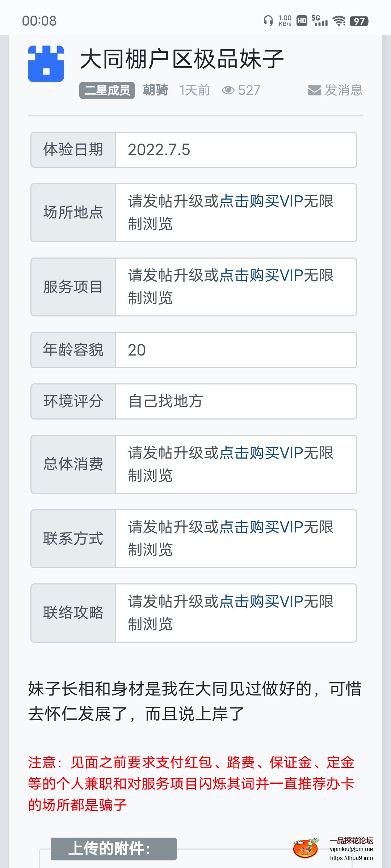This screenshot has height=868, width=391.
Task: Tap the headphone icon in status bar
Action: (268, 21)
